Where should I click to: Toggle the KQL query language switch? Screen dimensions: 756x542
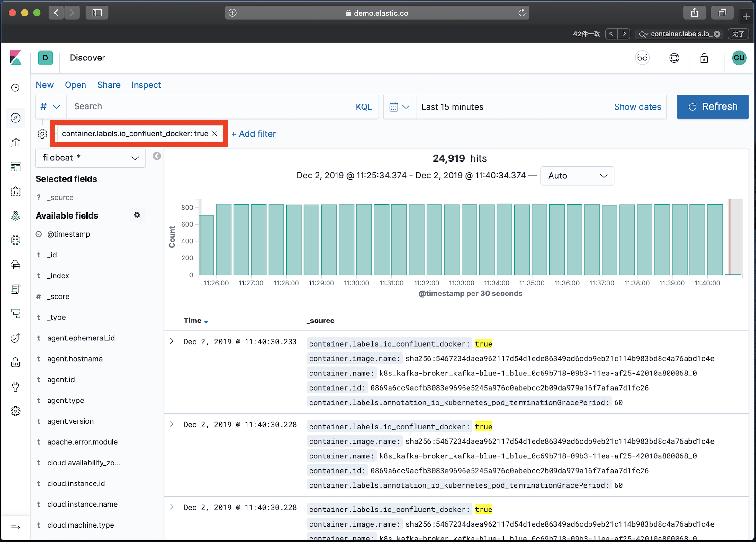(363, 107)
